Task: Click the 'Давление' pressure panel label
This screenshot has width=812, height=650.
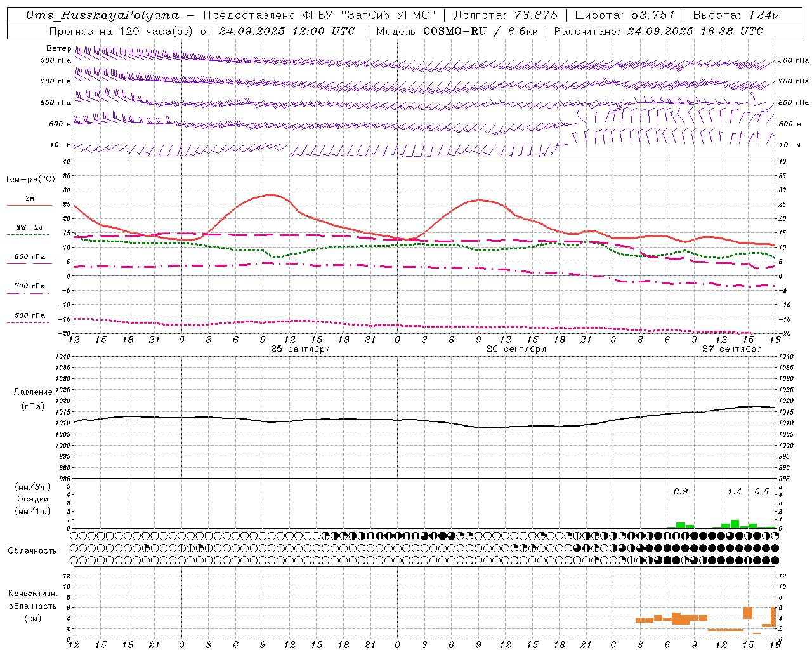Action: click(x=33, y=392)
